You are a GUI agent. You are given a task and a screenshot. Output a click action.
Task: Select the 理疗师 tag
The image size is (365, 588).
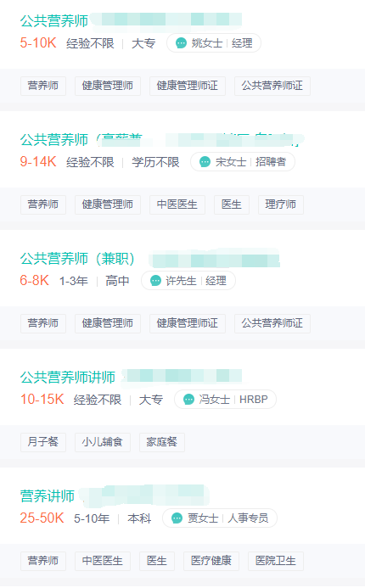[x=281, y=204]
